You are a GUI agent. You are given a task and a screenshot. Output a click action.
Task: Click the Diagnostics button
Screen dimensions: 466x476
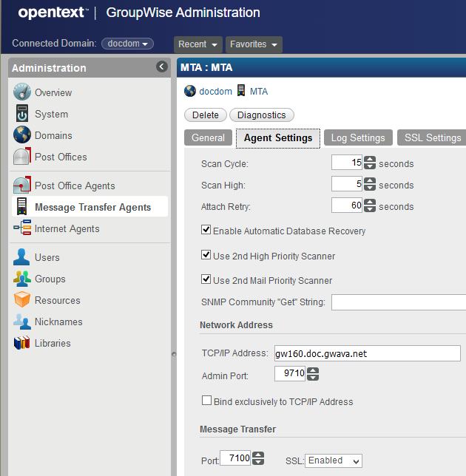coord(262,115)
